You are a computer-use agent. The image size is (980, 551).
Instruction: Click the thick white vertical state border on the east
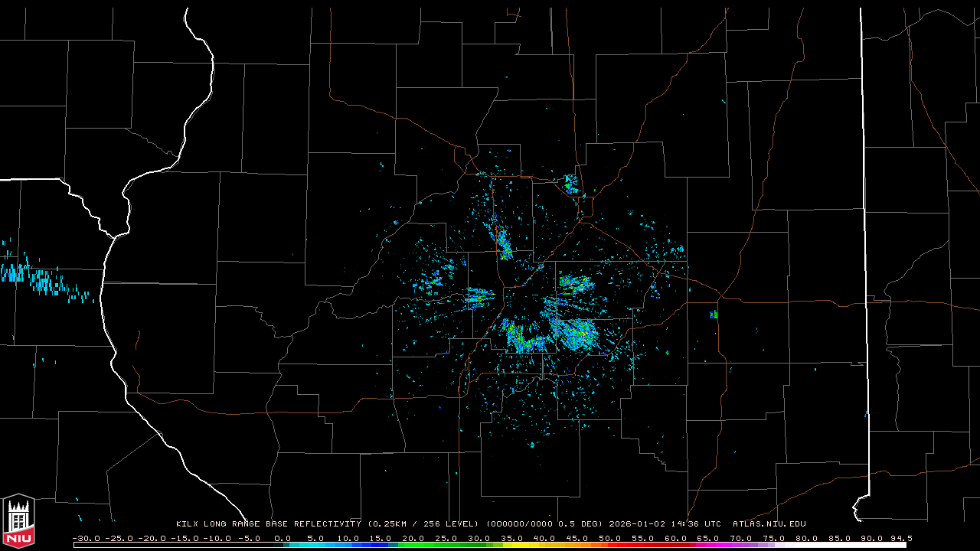click(x=864, y=230)
